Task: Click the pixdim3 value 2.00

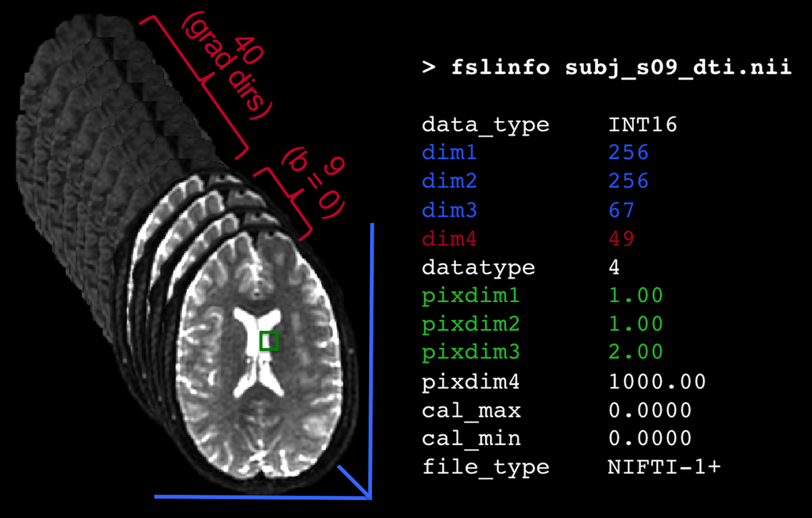Action: pos(635,352)
